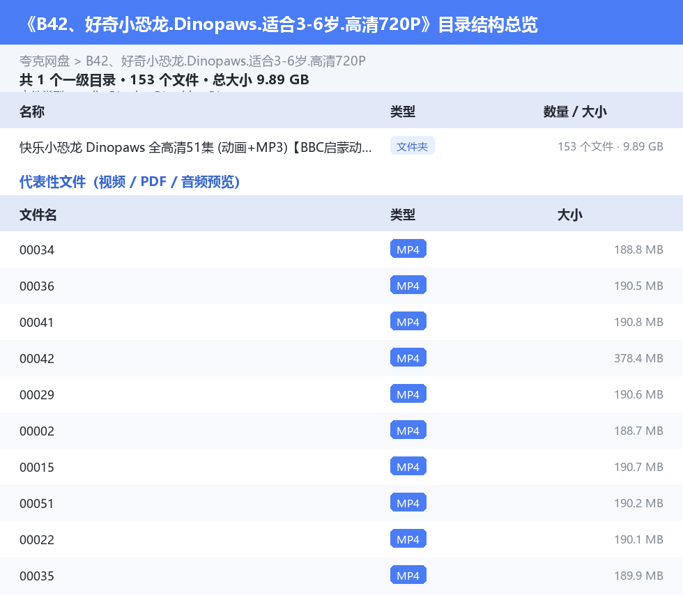This screenshot has height=616, width=683.
Task: Select file row 00029
Action: click(341, 394)
